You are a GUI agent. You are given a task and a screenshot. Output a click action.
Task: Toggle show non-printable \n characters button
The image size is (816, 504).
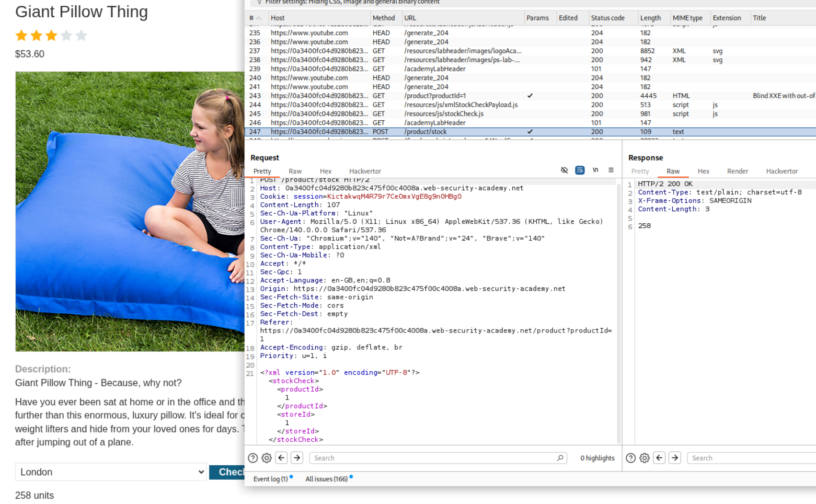coord(595,170)
